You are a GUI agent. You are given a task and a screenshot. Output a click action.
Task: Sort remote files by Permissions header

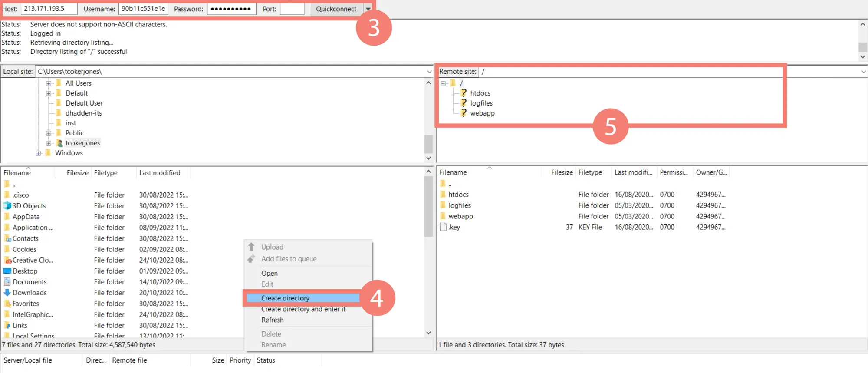point(674,172)
